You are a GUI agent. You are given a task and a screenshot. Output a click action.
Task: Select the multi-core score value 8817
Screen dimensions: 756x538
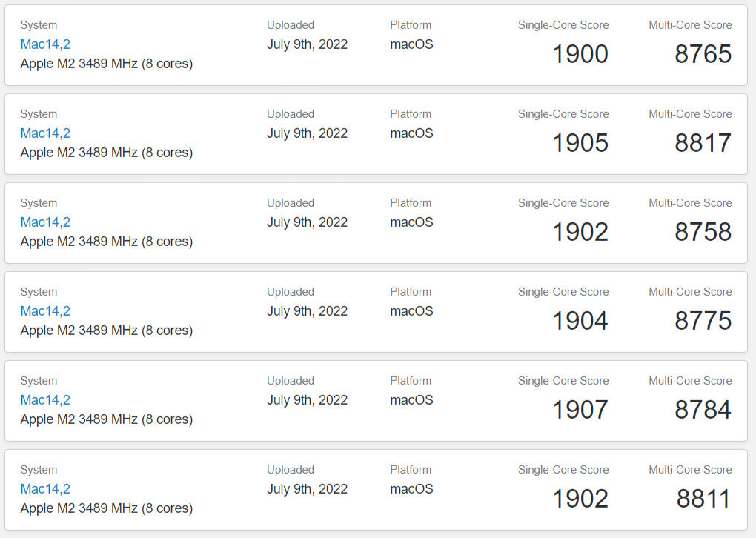tap(703, 143)
